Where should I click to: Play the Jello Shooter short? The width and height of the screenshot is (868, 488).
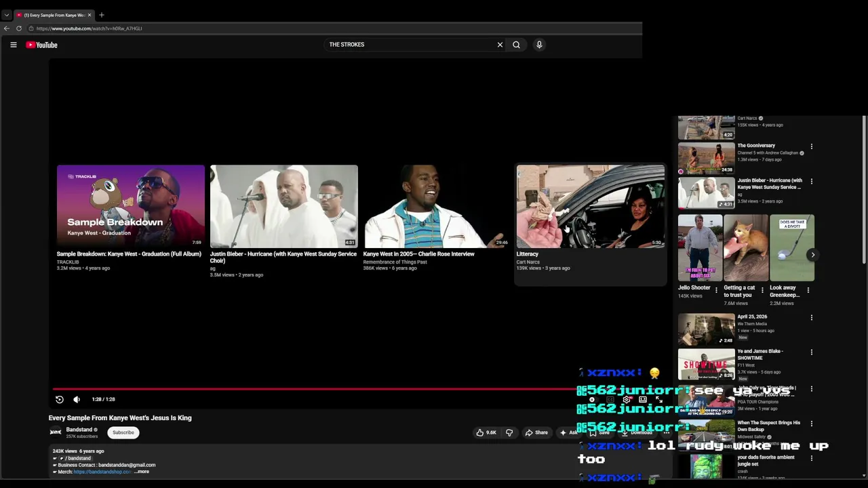(x=701, y=247)
